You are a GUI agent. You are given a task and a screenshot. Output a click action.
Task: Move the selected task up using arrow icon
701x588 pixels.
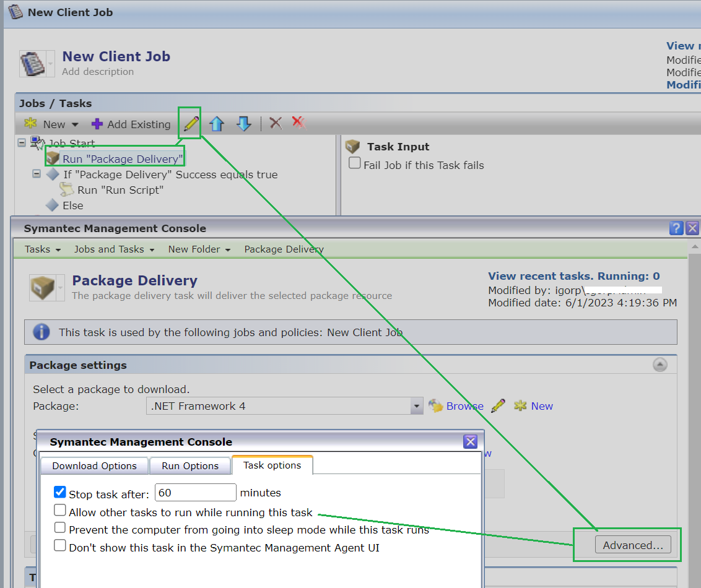coord(217,123)
